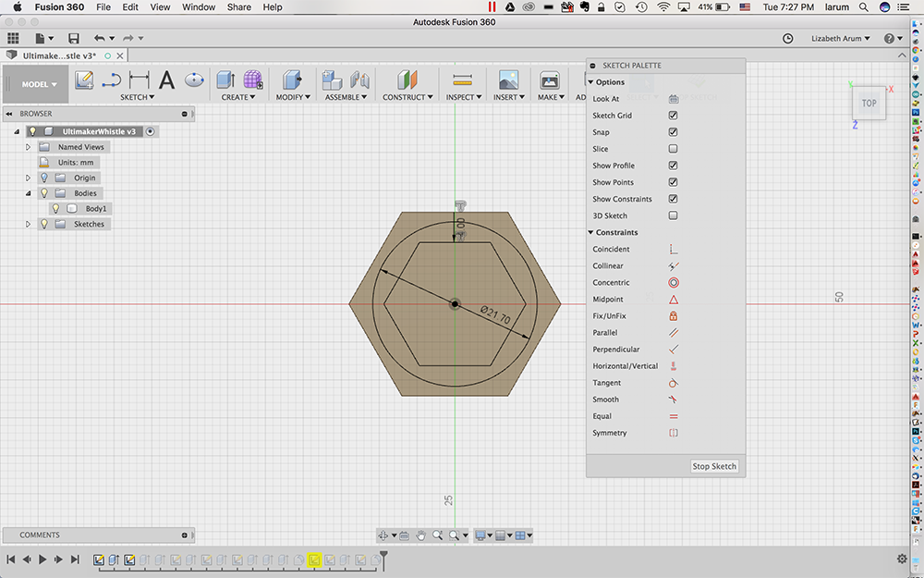
Task: Click the Stop Sketch button
Action: (x=714, y=466)
